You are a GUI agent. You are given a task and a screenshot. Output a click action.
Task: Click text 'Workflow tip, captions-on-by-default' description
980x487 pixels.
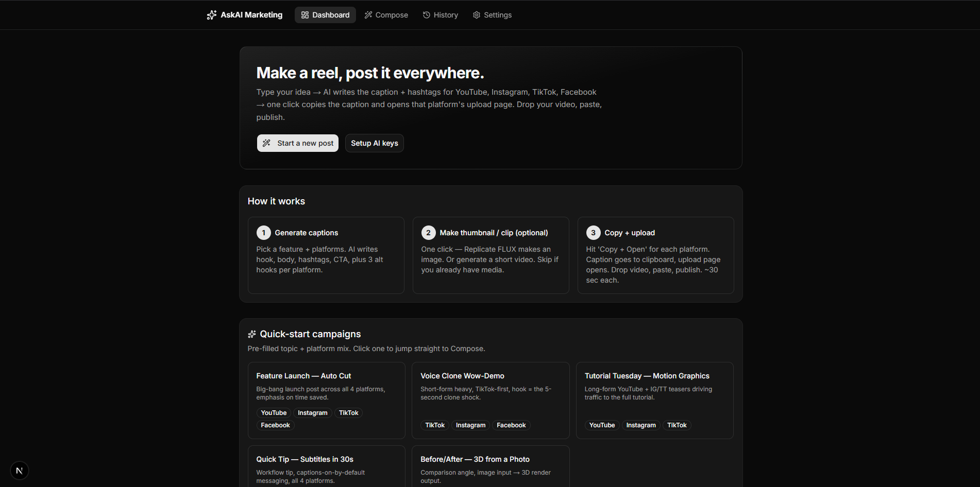[x=311, y=477]
